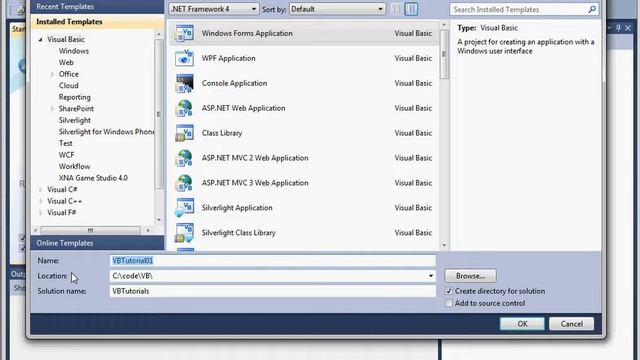The width and height of the screenshot is (640, 360).
Task: Click the OK button
Action: tap(522, 324)
